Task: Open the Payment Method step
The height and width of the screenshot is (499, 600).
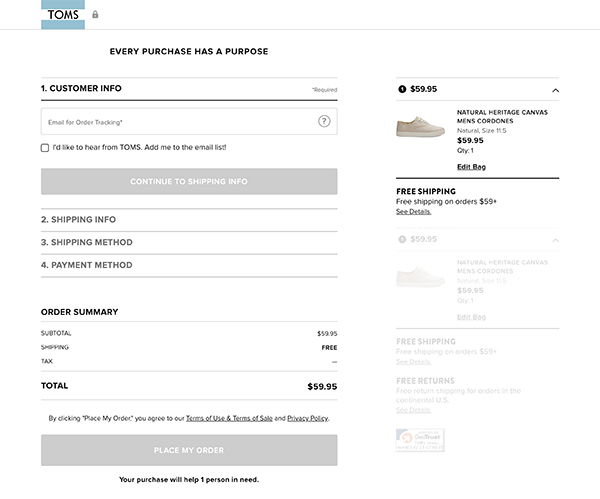Action: (86, 265)
